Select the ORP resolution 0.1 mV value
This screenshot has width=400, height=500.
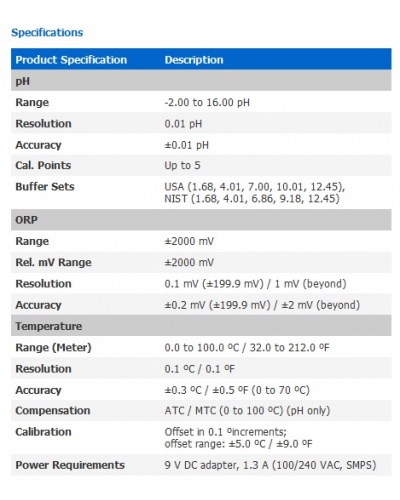pos(255,284)
